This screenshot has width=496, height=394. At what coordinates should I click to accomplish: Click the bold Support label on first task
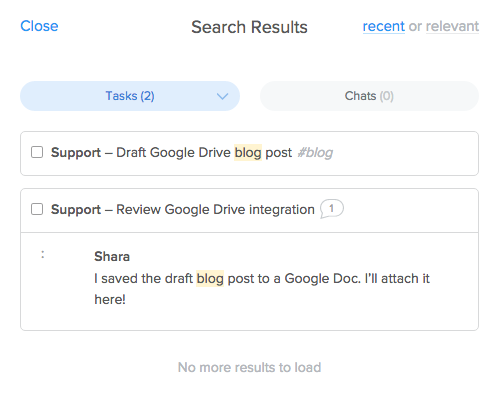coord(76,153)
